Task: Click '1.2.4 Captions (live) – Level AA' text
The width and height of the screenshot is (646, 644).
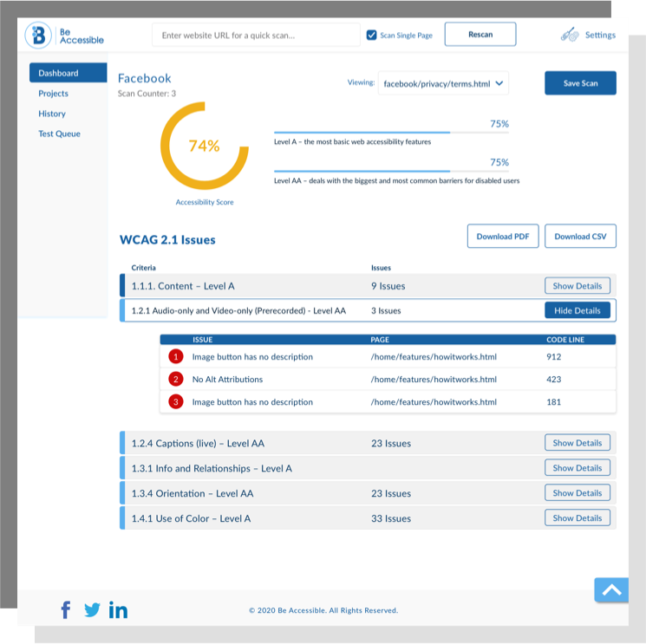Action: coord(198,444)
